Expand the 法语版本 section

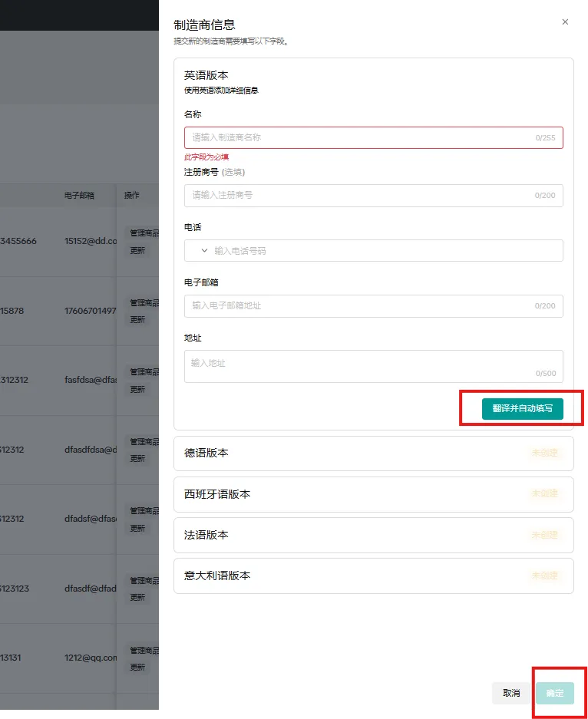(x=373, y=535)
